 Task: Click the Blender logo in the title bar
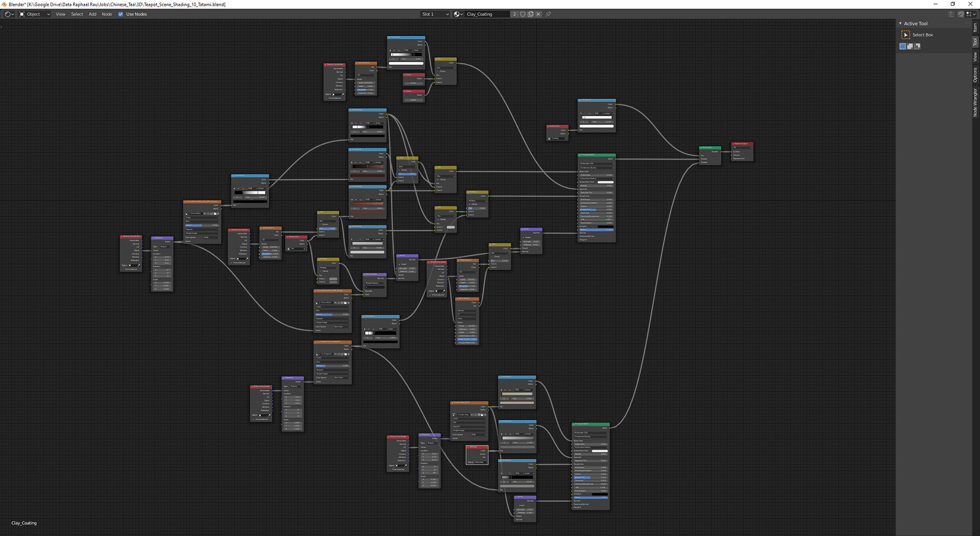pos(4,4)
